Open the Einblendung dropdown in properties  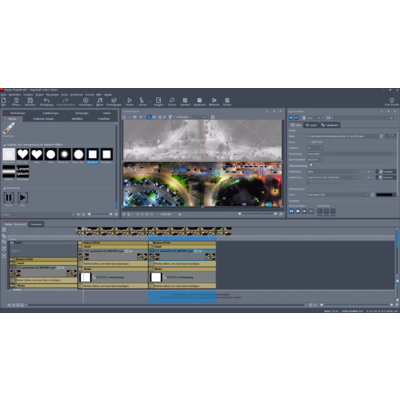click(331, 172)
